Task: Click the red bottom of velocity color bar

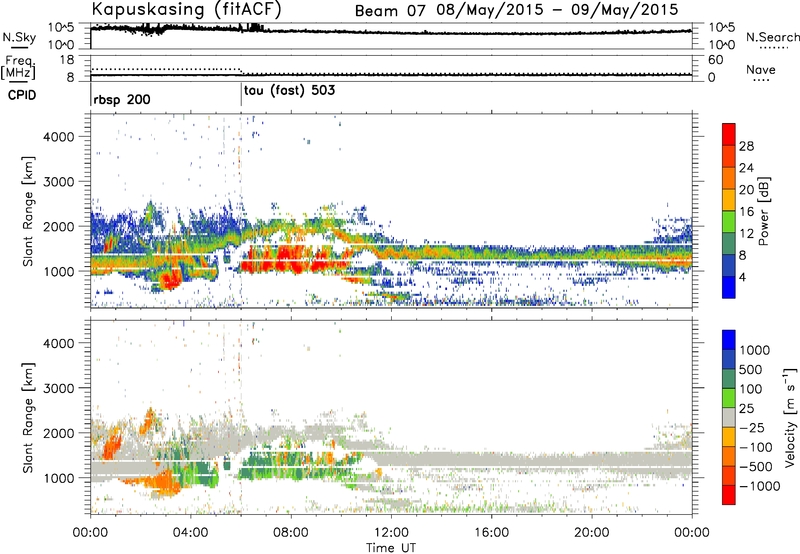Action: tap(729, 495)
